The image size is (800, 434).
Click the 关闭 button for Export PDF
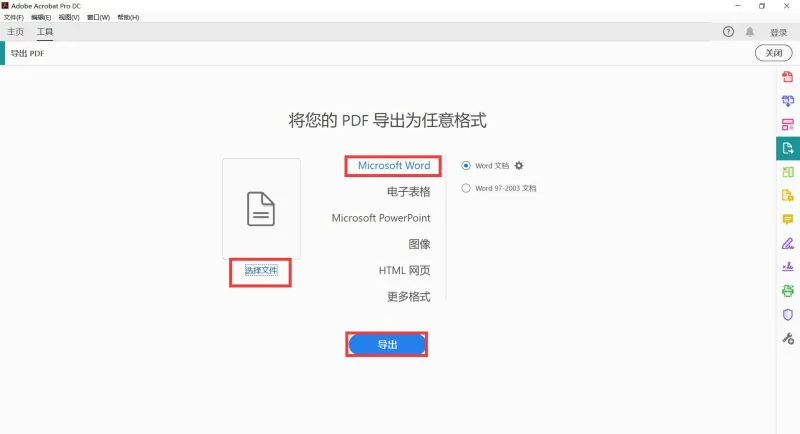(773, 53)
